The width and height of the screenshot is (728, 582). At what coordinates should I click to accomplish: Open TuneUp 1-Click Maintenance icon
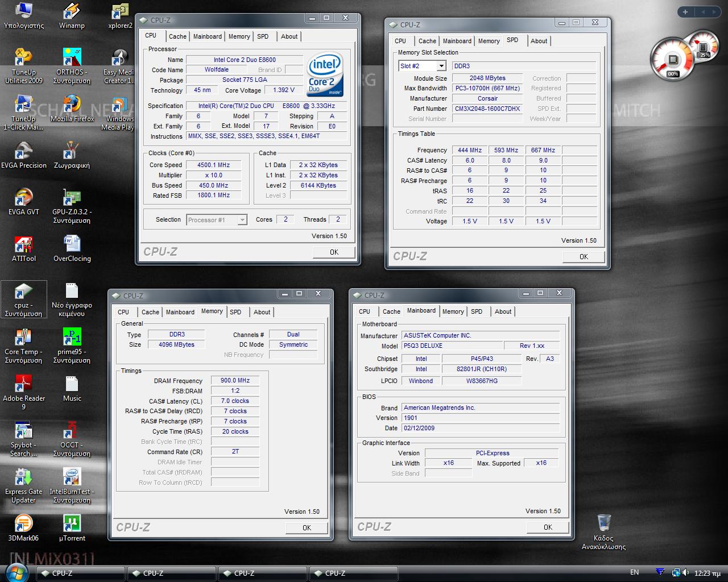24,113
